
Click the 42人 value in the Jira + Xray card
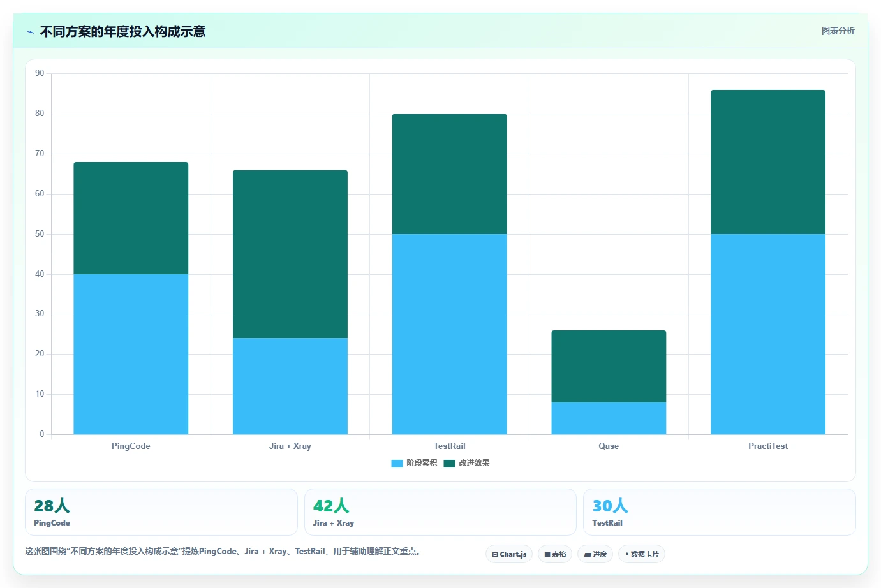(x=331, y=506)
